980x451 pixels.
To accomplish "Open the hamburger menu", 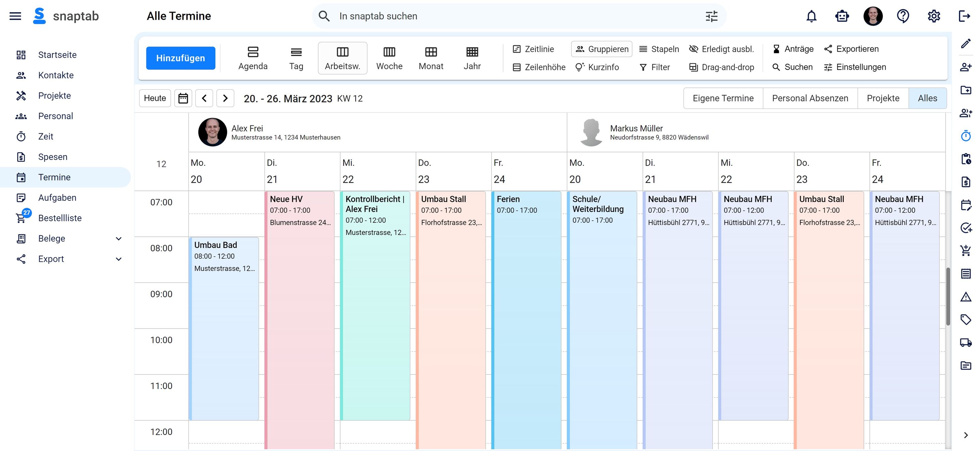I will click(x=15, y=16).
